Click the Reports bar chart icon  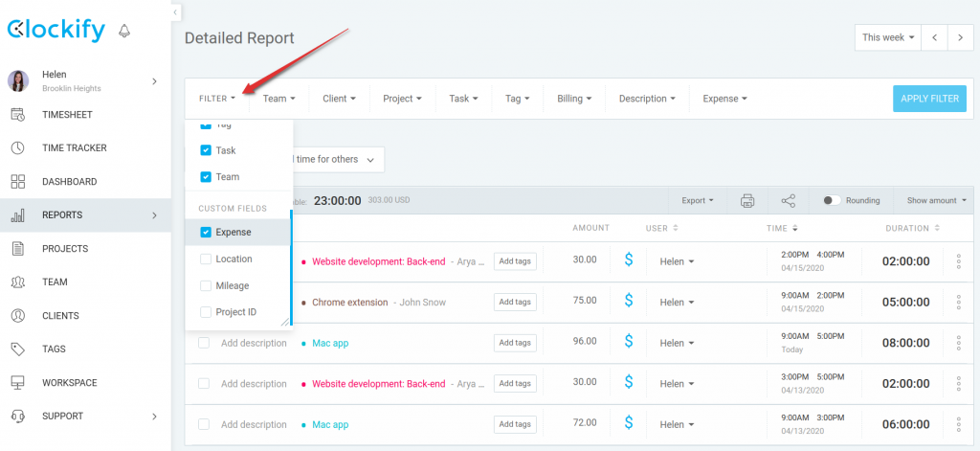coord(18,215)
